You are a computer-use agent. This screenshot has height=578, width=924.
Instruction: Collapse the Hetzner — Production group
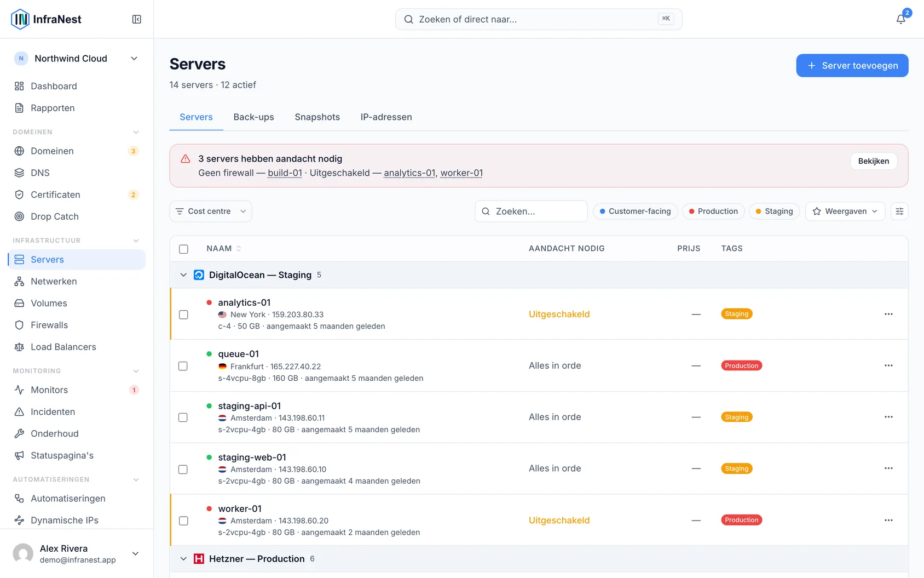click(183, 559)
